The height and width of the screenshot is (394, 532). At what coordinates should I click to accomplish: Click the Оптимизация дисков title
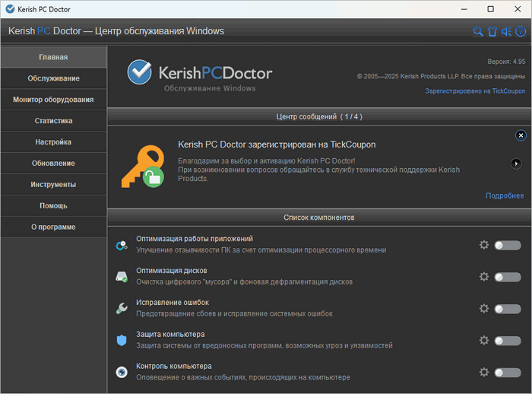[171, 271]
